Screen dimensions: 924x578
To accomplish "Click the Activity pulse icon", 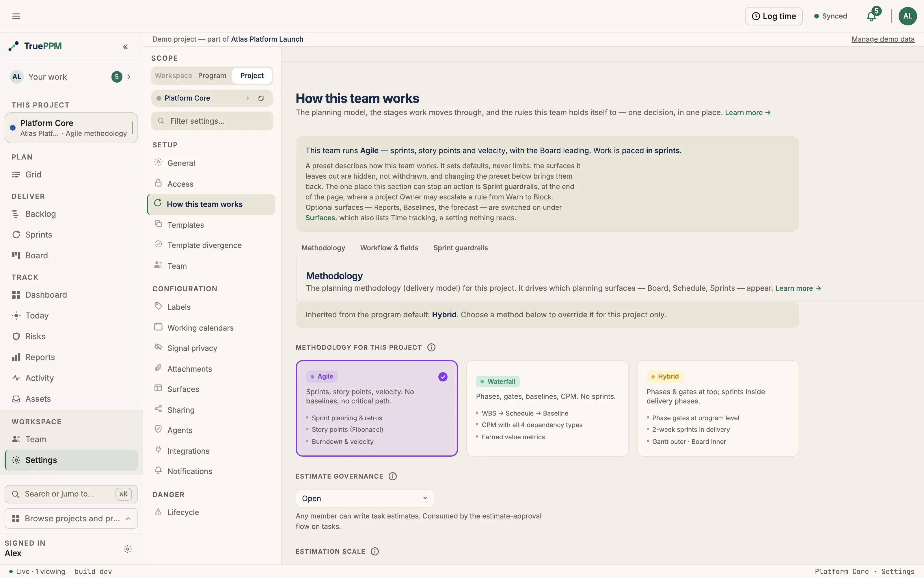I will pos(16,378).
